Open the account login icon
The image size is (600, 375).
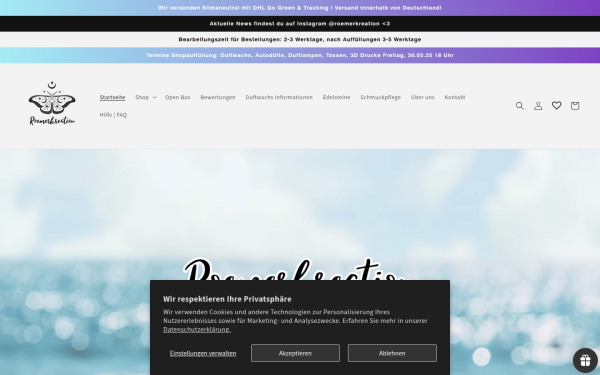pyautogui.click(x=538, y=106)
